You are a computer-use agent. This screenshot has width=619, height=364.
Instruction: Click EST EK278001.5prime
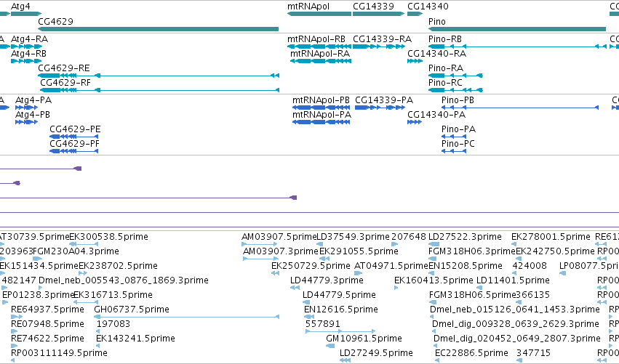point(551,237)
